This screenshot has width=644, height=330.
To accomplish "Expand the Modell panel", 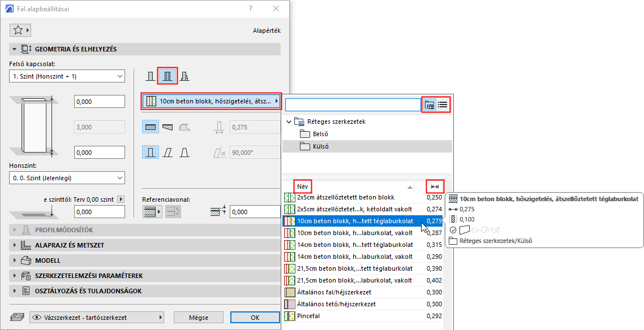I will pyautogui.click(x=15, y=260).
